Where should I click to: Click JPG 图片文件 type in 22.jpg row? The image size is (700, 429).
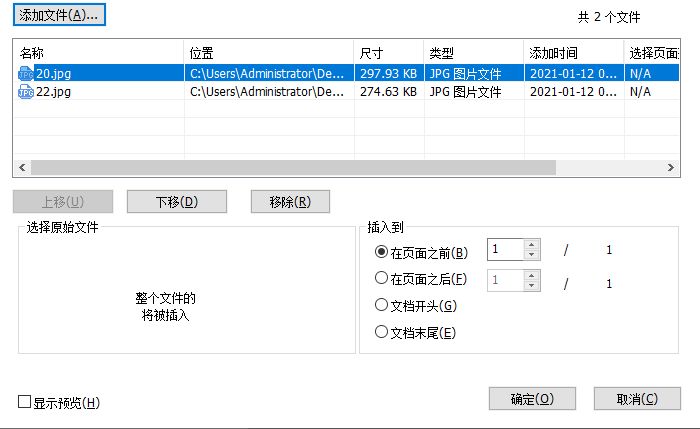coord(465,92)
